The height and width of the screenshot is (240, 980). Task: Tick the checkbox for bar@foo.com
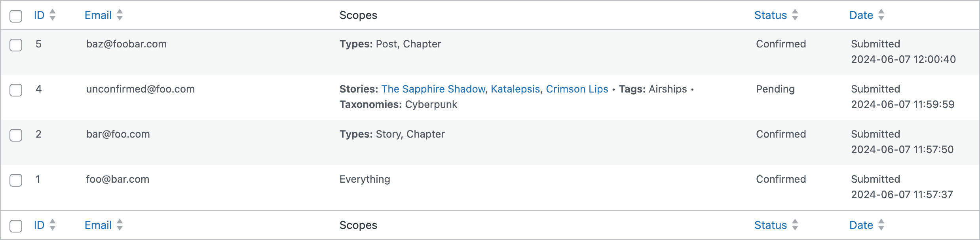click(16, 135)
